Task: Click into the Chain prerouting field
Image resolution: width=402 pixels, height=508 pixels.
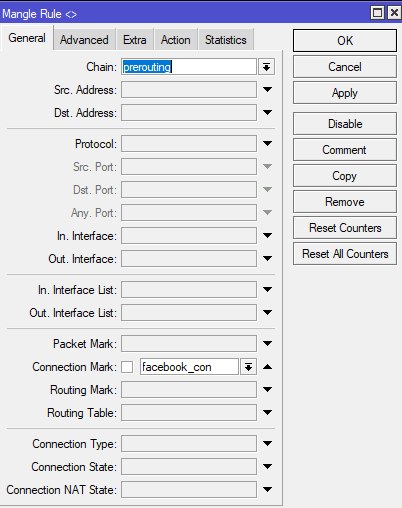Action: click(189, 67)
